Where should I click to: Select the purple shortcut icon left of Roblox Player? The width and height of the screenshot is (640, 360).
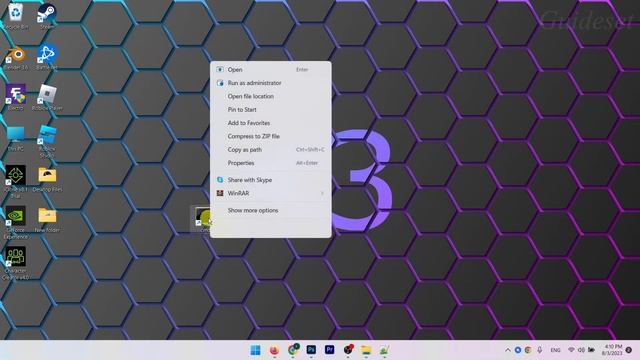pos(16,94)
